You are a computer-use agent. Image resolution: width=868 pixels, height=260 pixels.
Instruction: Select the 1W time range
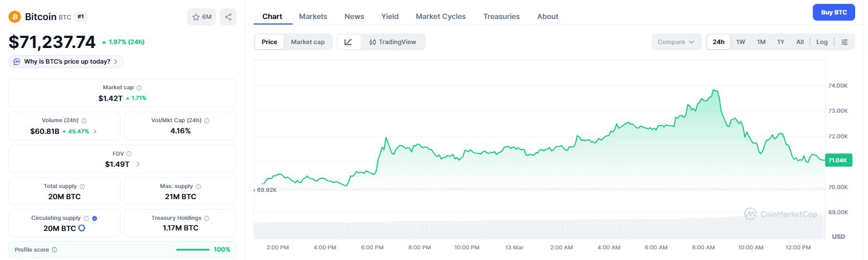point(740,42)
